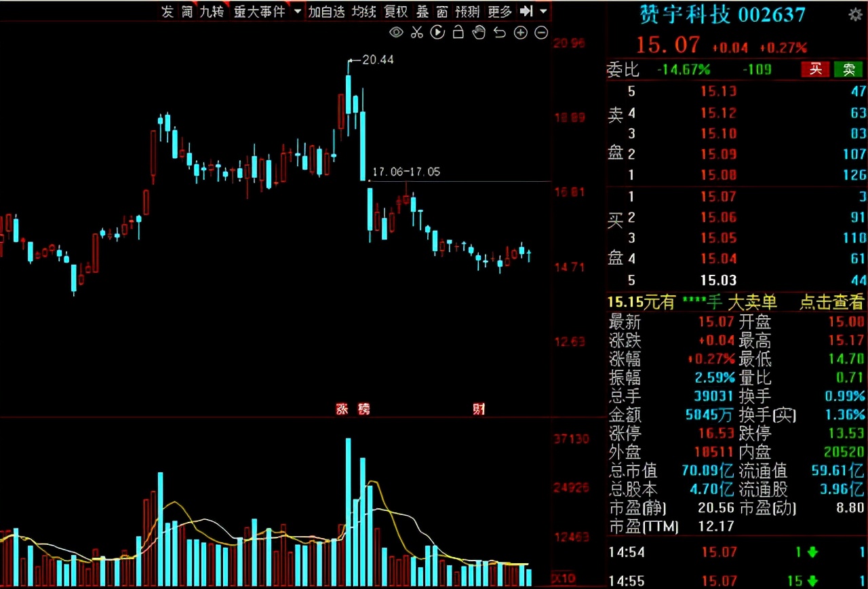This screenshot has height=589, width=868.
Task: Click the 最低 value 14.70
Action: [x=846, y=359]
